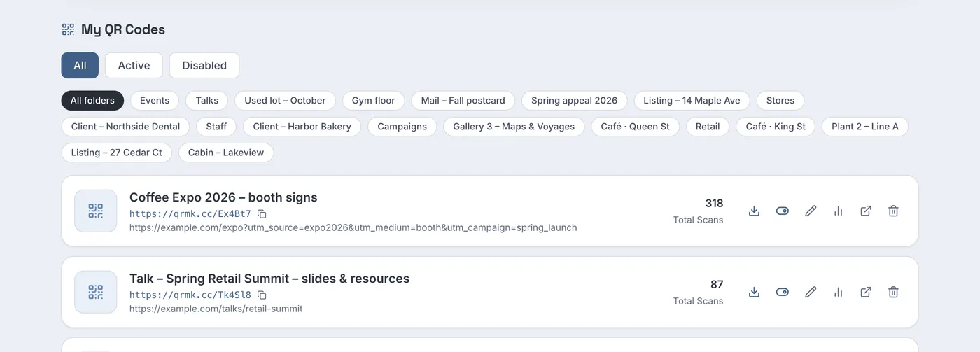View analytics for Coffee Expo 2026 code
Image resolution: width=980 pixels, height=352 pixels.
click(x=838, y=211)
